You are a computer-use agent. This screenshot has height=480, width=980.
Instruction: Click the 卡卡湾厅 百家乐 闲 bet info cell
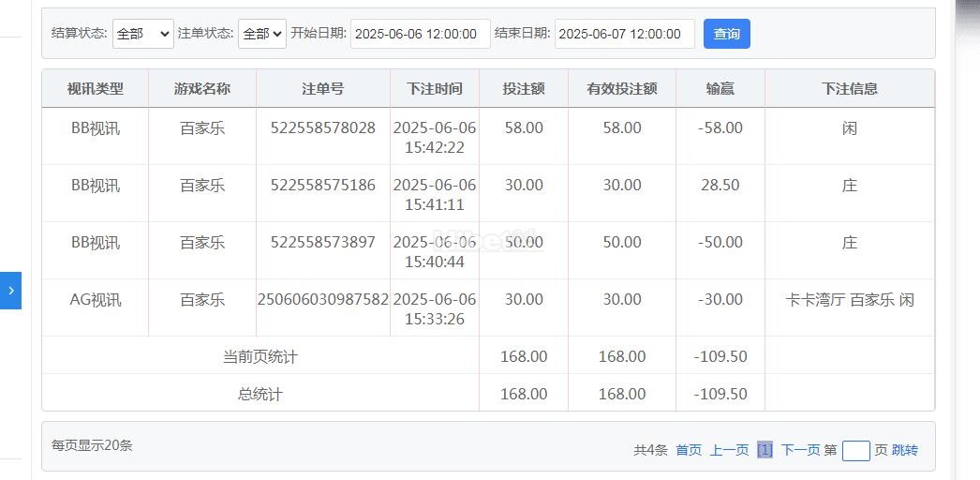pos(849,300)
